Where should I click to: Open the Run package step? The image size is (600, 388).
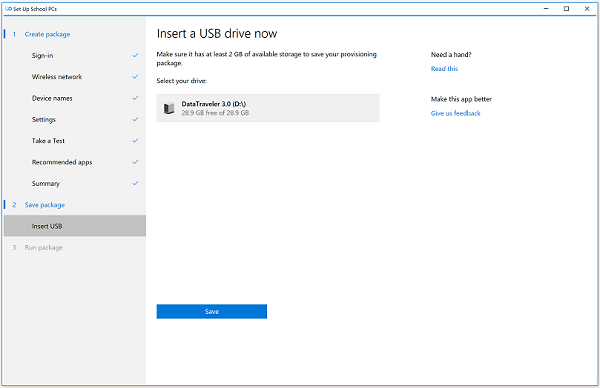point(44,248)
